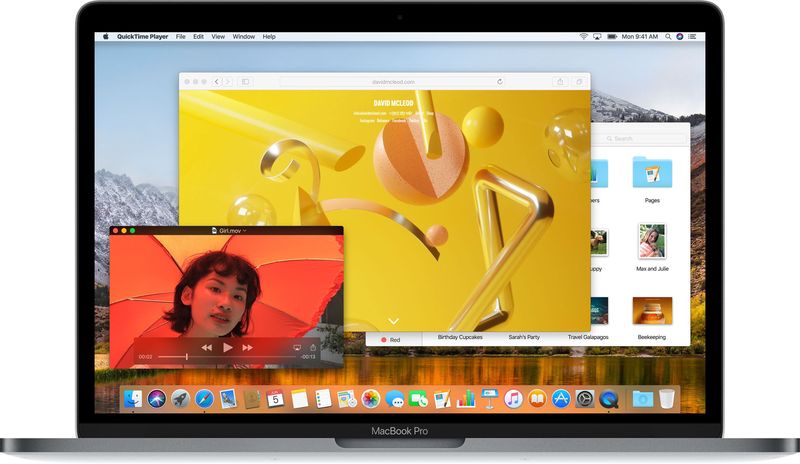800x464 pixels.
Task: Reload page in Safari address bar
Action: 500,82
